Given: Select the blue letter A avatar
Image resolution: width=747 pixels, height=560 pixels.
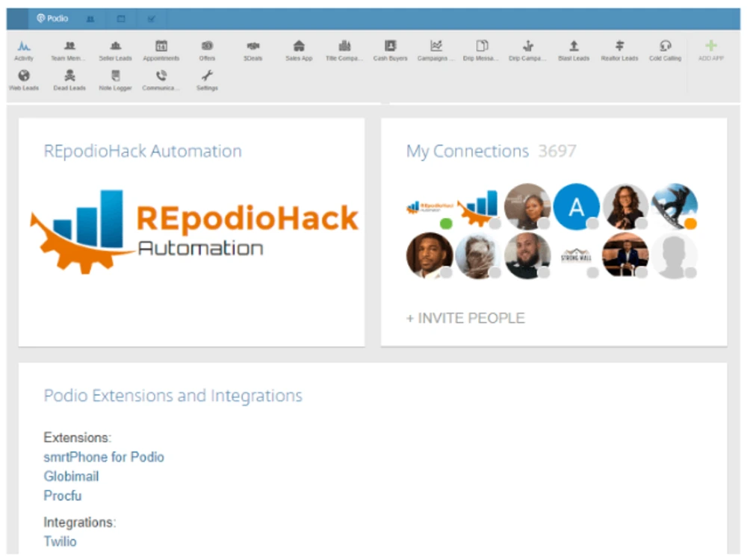Looking at the screenshot, I should tap(577, 207).
